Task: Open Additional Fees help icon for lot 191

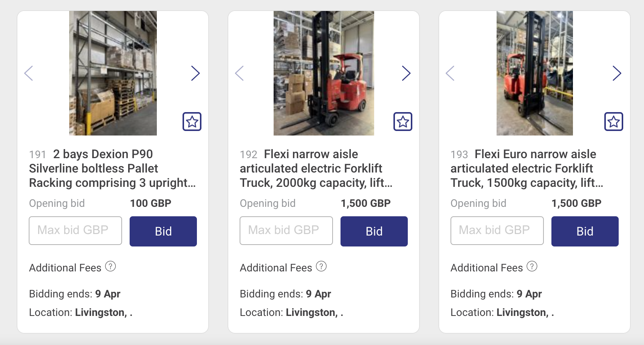Action: [x=110, y=266]
